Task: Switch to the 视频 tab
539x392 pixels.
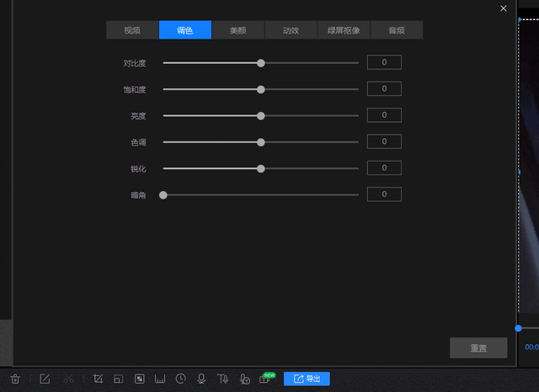Action: 132,30
